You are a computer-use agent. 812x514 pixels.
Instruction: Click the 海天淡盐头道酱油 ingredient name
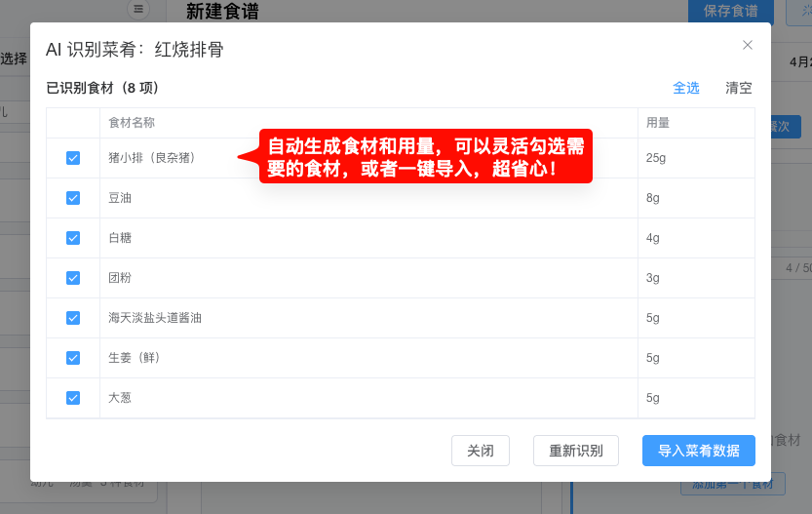coord(155,318)
